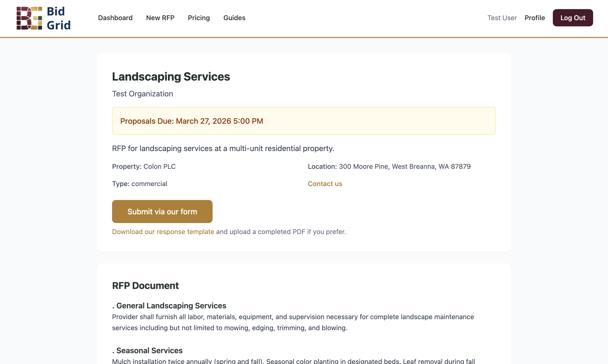The image size is (608, 364).
Task: Open the Profile page
Action: point(535,18)
